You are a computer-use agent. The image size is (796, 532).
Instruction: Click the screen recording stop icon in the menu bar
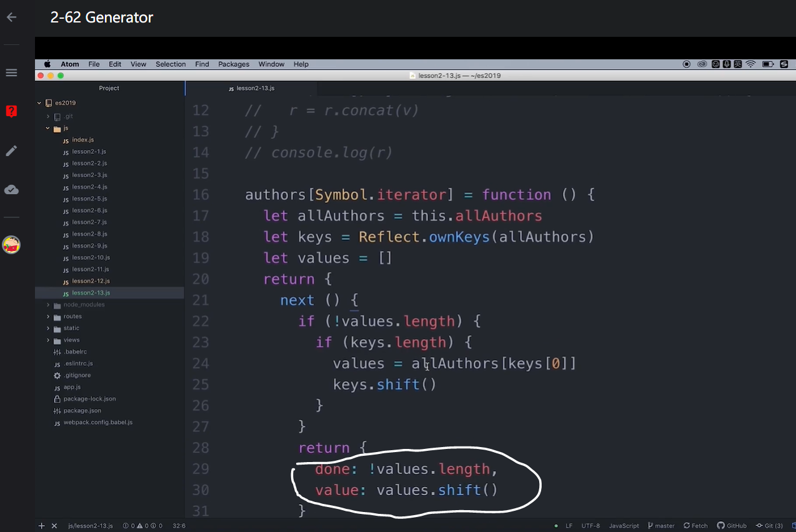[687, 64]
